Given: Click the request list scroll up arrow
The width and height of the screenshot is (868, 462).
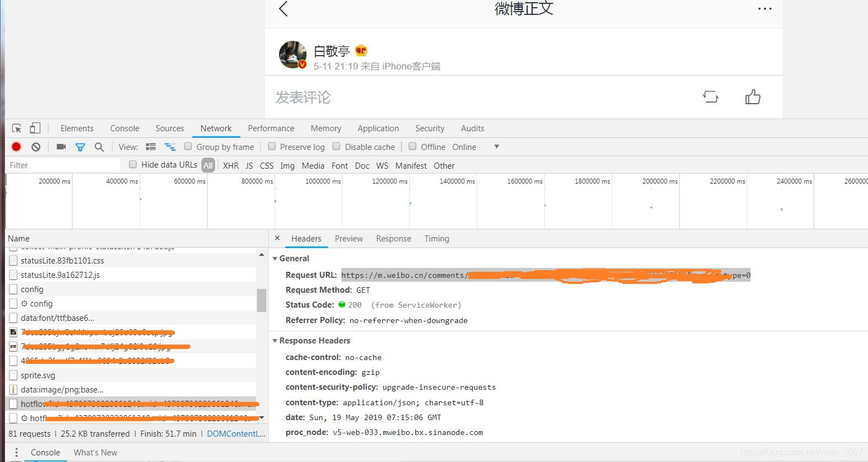Looking at the screenshot, I should pyautogui.click(x=261, y=254).
